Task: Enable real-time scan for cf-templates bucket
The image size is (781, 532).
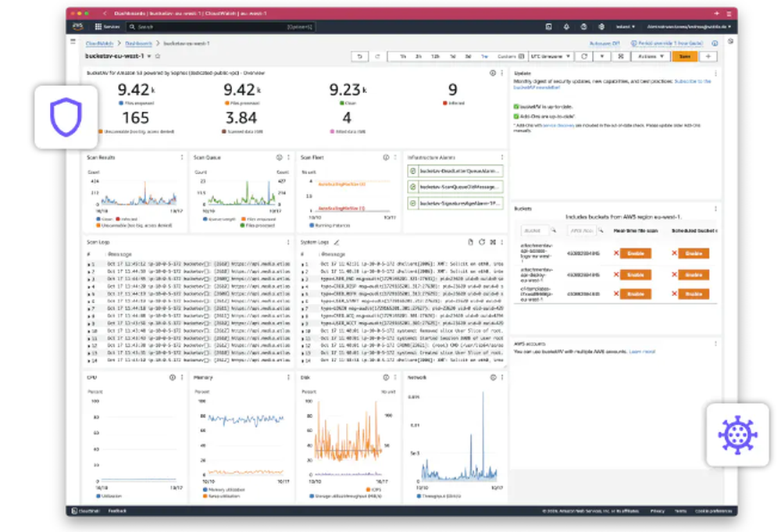Action: coord(636,294)
